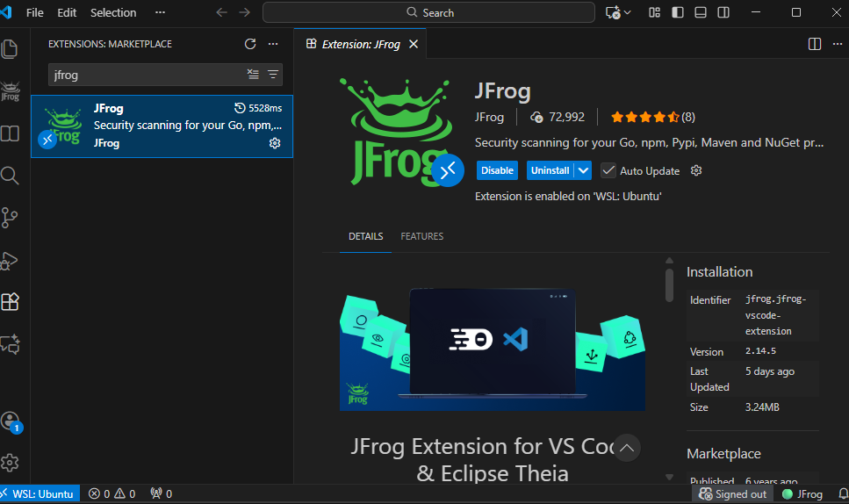849x504 pixels.
Task: Toggle the bottom panel visibility
Action: tap(701, 12)
